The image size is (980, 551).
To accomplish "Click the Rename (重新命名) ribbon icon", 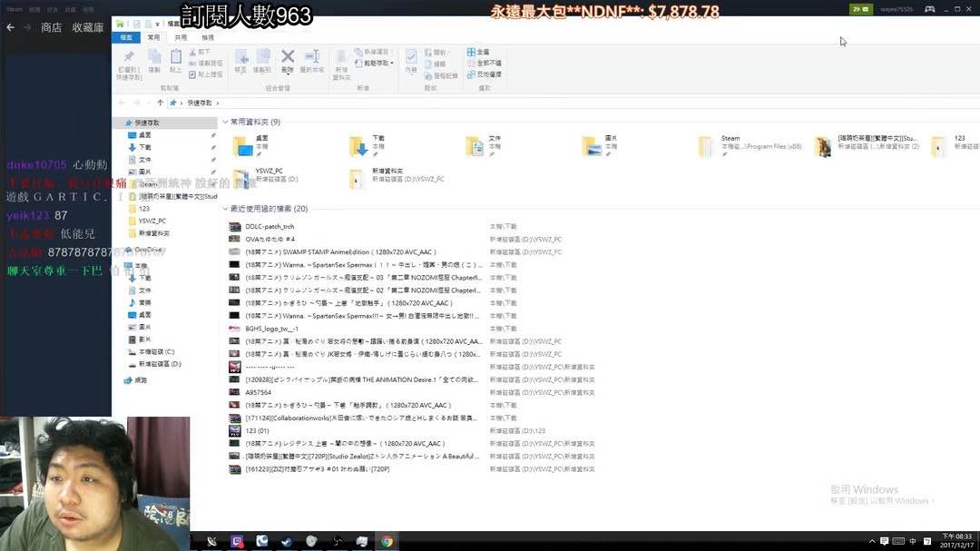I will coord(311,60).
